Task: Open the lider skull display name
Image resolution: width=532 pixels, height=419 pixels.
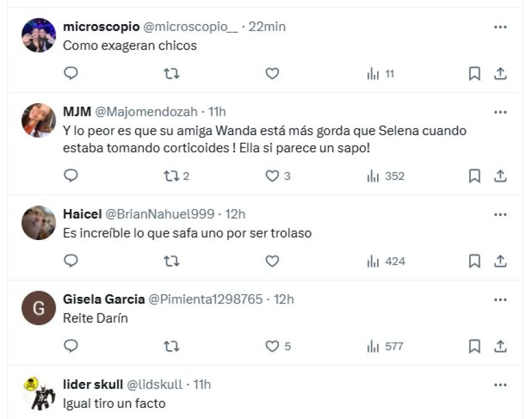Action: pyautogui.click(x=93, y=384)
